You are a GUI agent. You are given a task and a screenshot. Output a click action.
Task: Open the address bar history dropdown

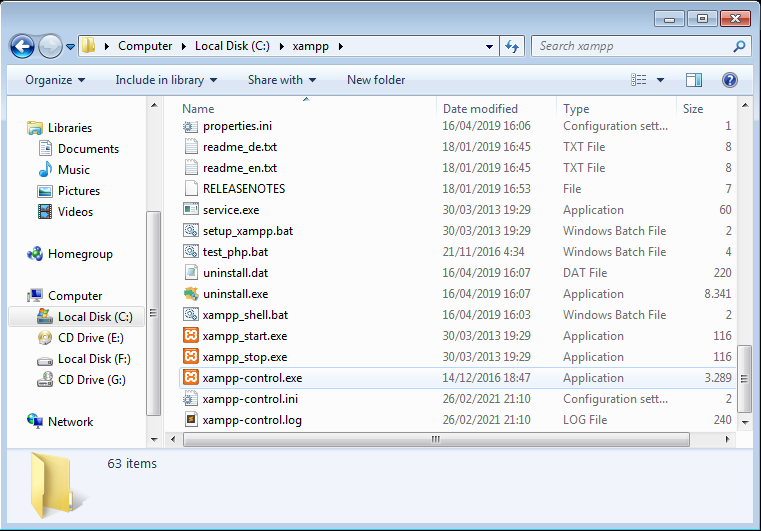pos(489,47)
